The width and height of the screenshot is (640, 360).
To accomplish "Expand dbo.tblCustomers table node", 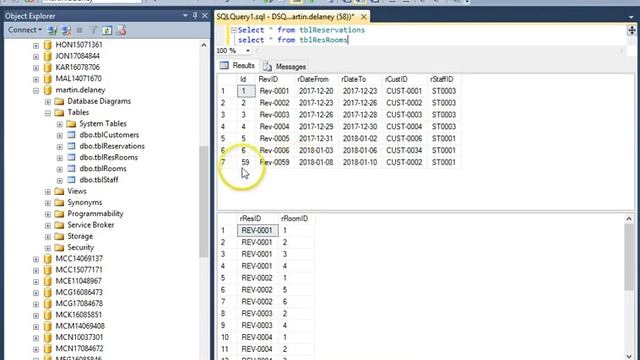I will pos(60,135).
